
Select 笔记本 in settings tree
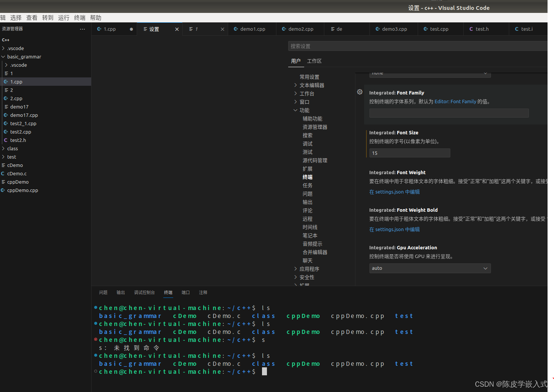tap(310, 236)
